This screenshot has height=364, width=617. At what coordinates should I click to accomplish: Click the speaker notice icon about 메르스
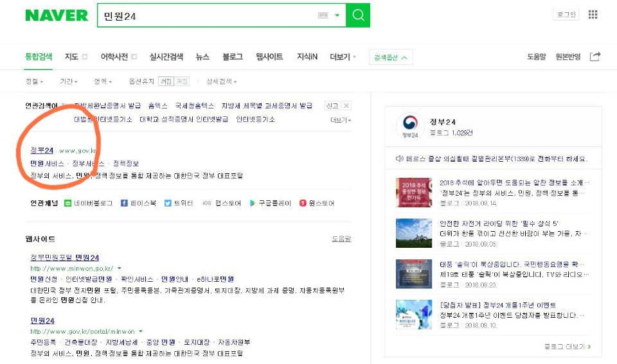coord(399,159)
